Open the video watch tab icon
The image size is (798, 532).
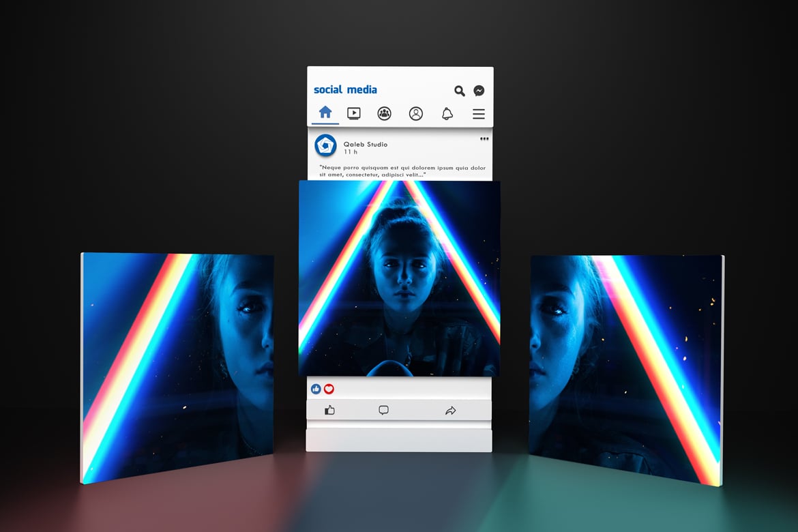point(354,113)
